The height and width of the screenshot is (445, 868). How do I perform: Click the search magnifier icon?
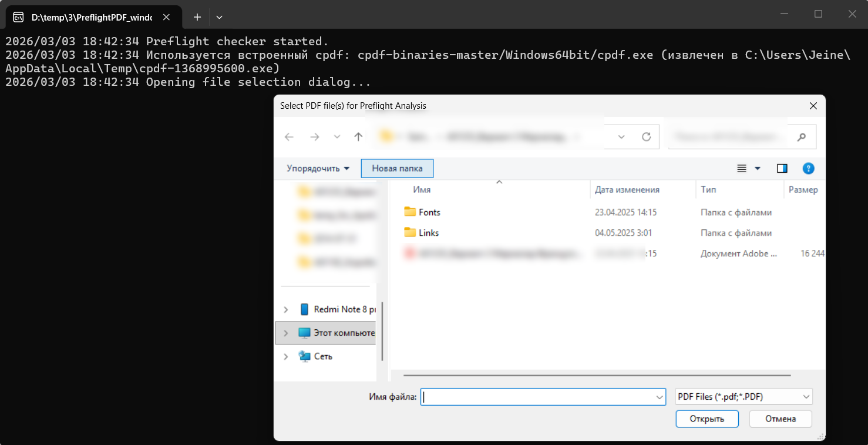point(802,137)
